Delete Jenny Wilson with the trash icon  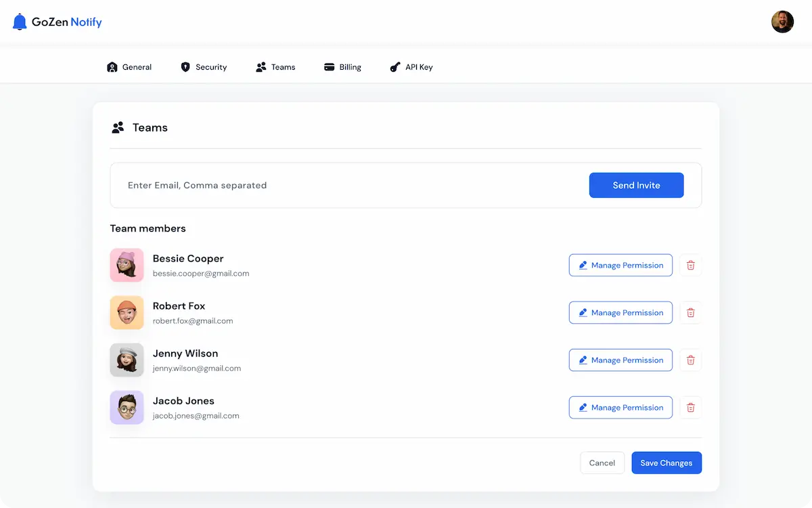click(x=690, y=360)
